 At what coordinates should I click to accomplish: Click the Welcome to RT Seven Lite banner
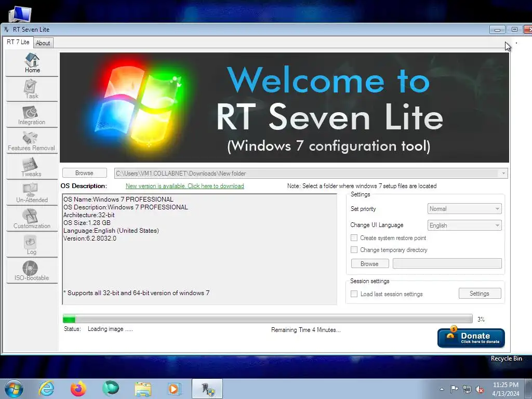point(284,107)
